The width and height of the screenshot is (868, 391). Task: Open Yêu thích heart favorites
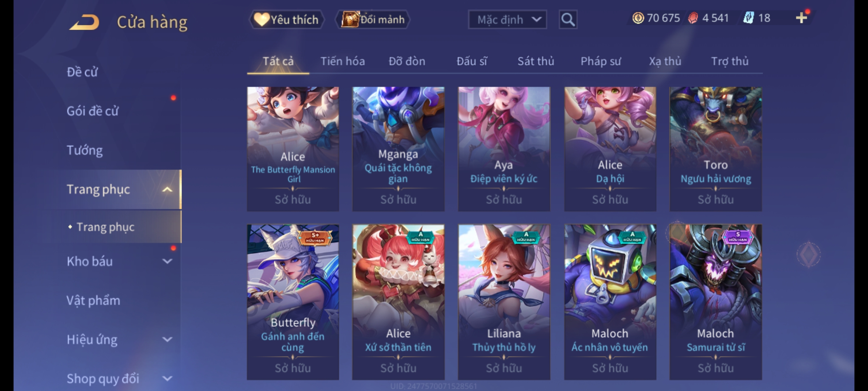[x=286, y=20]
